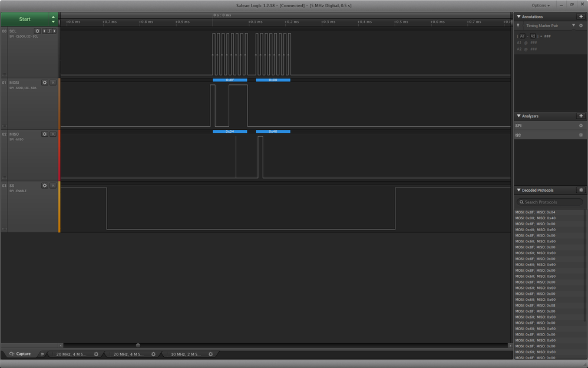This screenshot has width=588, height=368.
Task: Click the 0x00 MOSI decoded bubble
Action: (273, 80)
